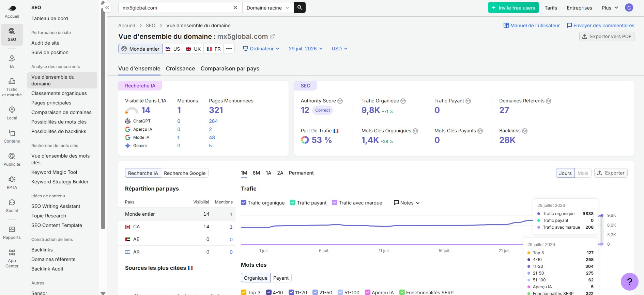The width and height of the screenshot is (644, 295).
Task: Click the magnifier search button
Action: 300,7
